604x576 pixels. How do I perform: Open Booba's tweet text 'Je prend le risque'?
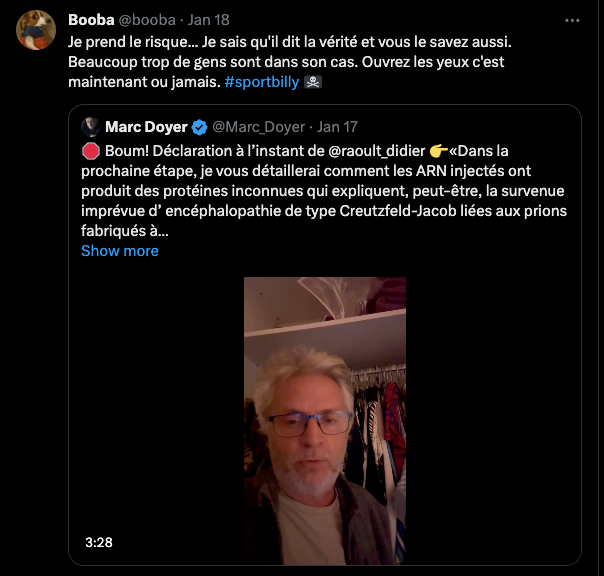click(290, 62)
